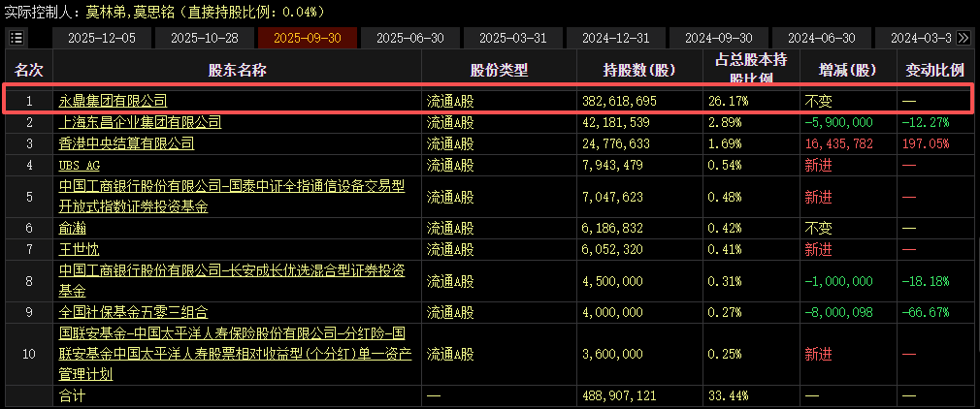Screen dimensions: 980x409
Task: Select the 2025-09-30 date tab
Action: pos(307,38)
